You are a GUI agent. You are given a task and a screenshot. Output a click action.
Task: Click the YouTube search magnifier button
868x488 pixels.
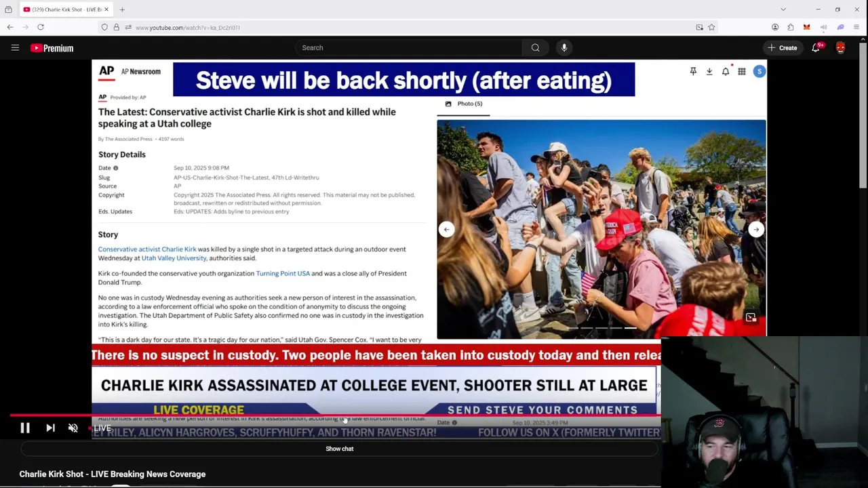pos(536,47)
